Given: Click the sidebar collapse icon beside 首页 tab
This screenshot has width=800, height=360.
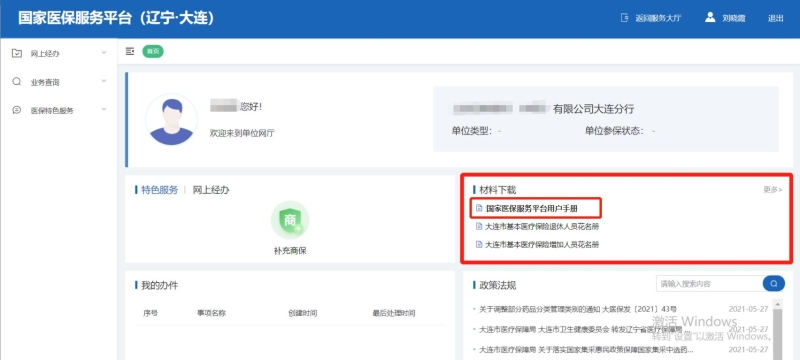Looking at the screenshot, I should 130,51.
